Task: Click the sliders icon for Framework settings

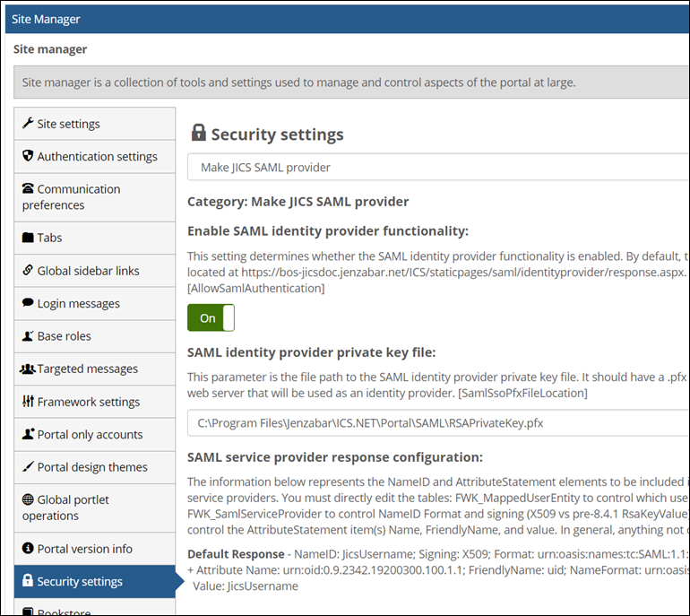Action: pos(28,401)
